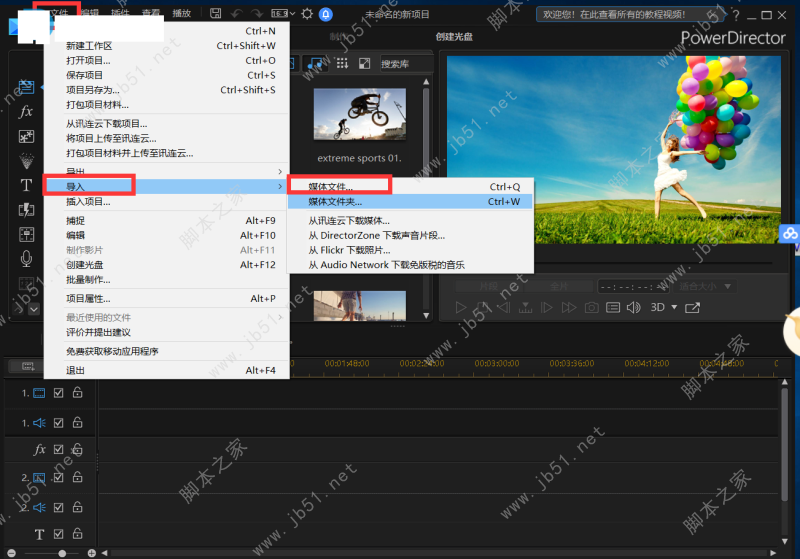Click the redo arrow icon
Image resolution: width=800 pixels, height=559 pixels.
click(257, 14)
